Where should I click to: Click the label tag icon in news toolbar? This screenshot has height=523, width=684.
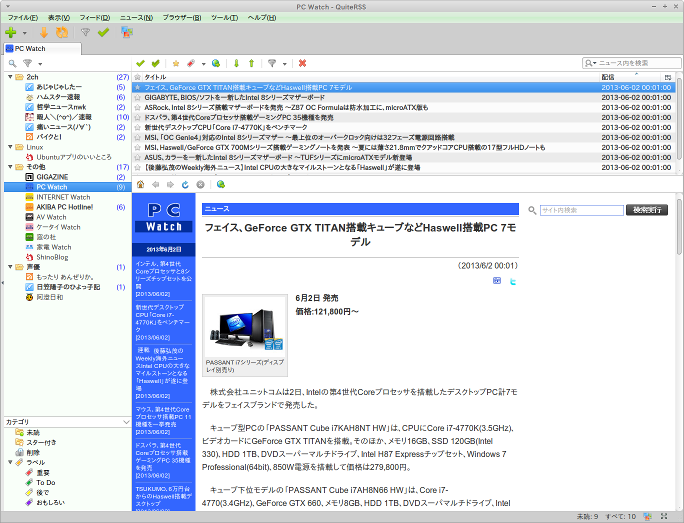[x=191, y=64]
